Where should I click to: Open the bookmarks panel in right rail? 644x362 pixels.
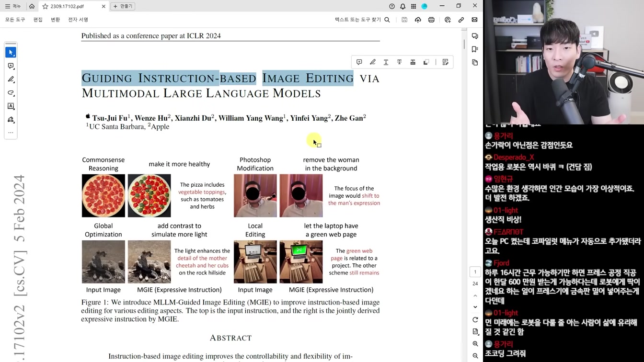point(475,49)
